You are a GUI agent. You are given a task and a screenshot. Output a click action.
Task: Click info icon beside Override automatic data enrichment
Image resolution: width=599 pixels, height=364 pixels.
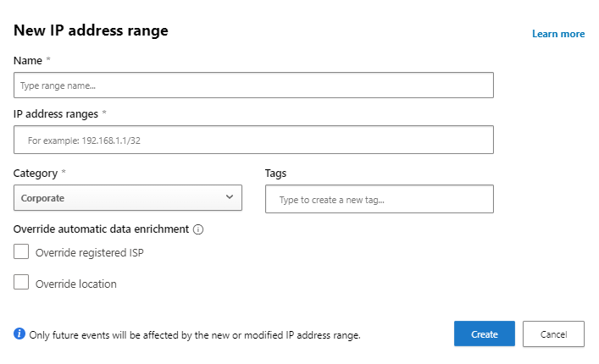click(198, 229)
